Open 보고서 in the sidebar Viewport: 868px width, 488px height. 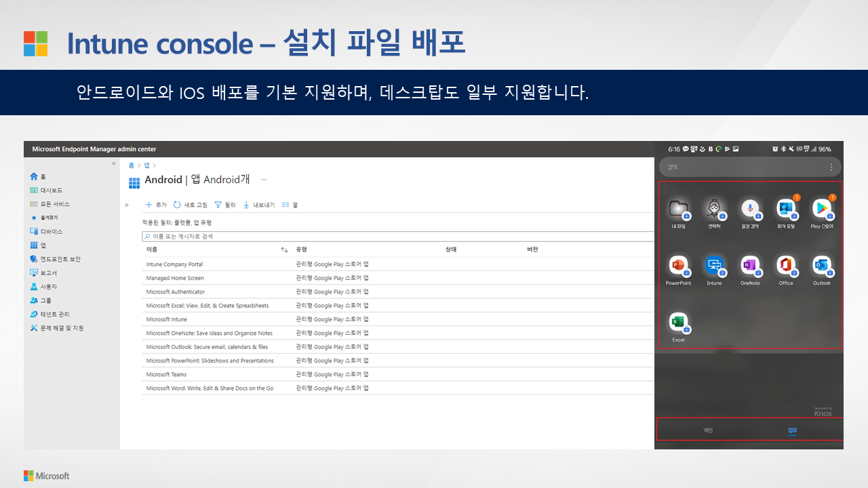tap(44, 272)
